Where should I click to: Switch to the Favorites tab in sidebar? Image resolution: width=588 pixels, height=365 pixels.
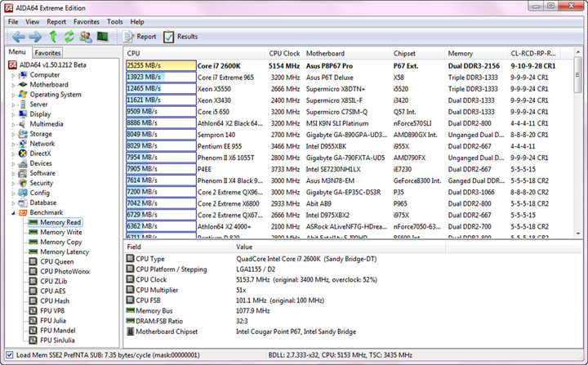coord(47,53)
